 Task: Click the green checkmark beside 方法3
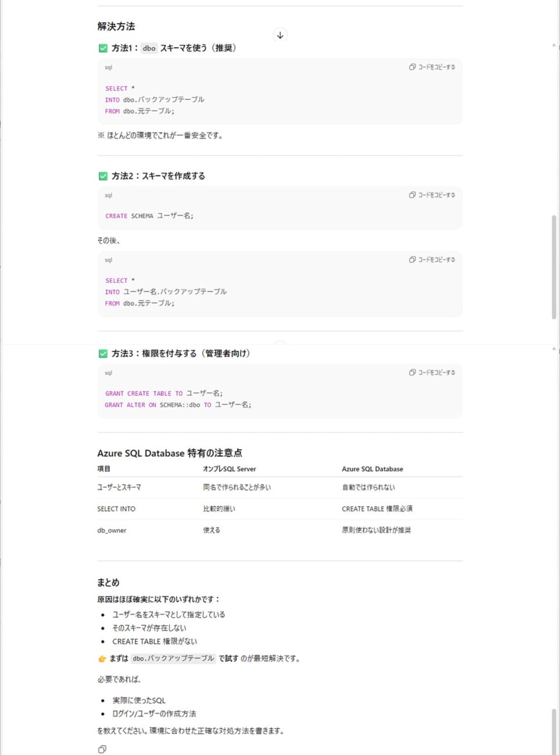[x=103, y=354]
